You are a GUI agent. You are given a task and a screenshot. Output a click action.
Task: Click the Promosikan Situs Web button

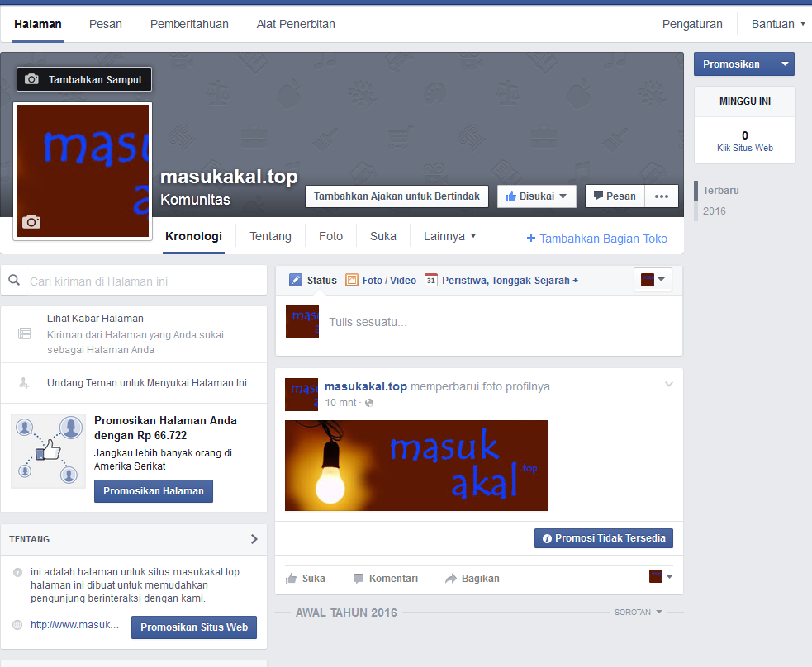[x=194, y=627]
